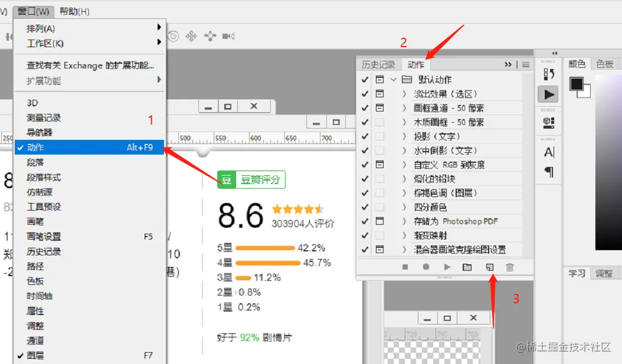Collapse the dock using double-arrow icon
The image size is (622, 364).
click(x=554, y=53)
